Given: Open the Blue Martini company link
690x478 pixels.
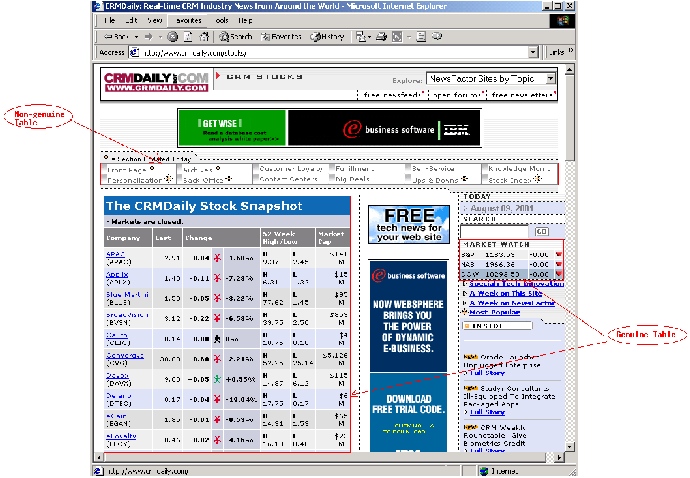Looking at the screenshot, I should tap(128, 294).
